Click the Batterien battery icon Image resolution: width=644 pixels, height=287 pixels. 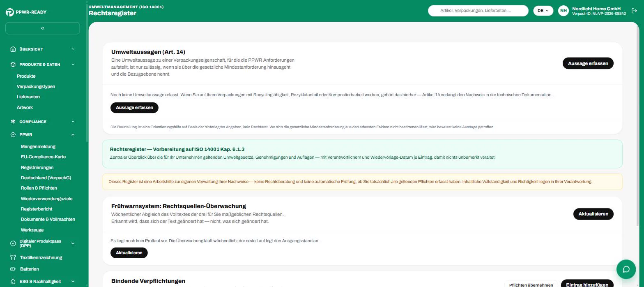13,269
